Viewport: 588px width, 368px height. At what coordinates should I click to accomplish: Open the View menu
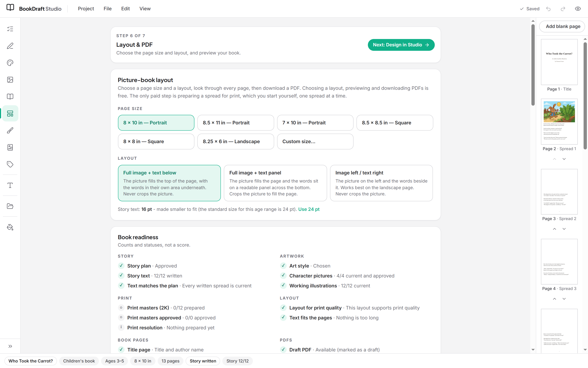coord(145,9)
